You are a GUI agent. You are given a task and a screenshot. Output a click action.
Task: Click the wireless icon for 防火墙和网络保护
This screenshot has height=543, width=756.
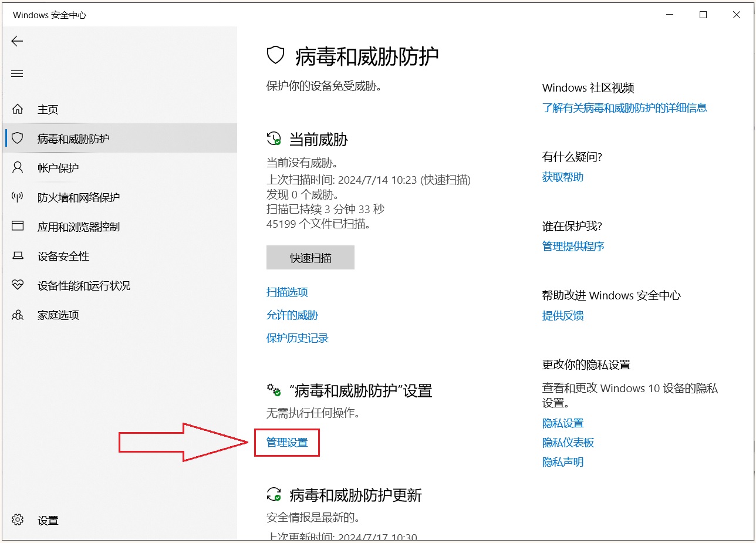click(x=18, y=197)
